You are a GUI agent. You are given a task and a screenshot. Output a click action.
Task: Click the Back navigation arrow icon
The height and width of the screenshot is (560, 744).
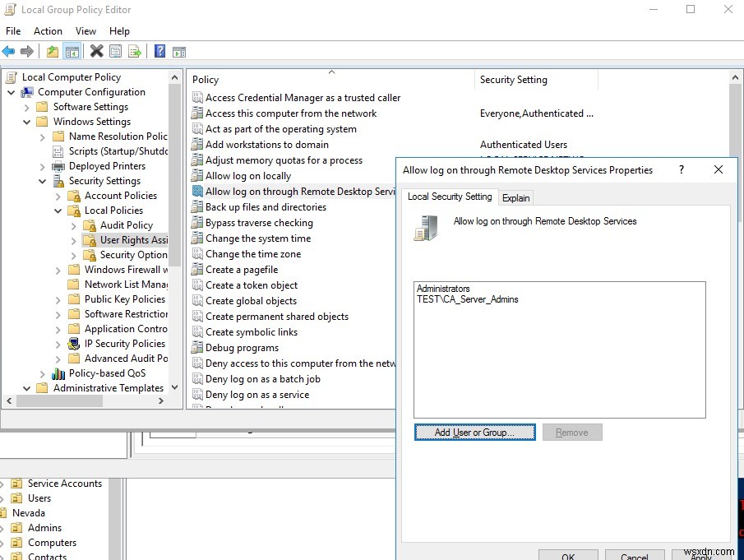click(x=8, y=50)
